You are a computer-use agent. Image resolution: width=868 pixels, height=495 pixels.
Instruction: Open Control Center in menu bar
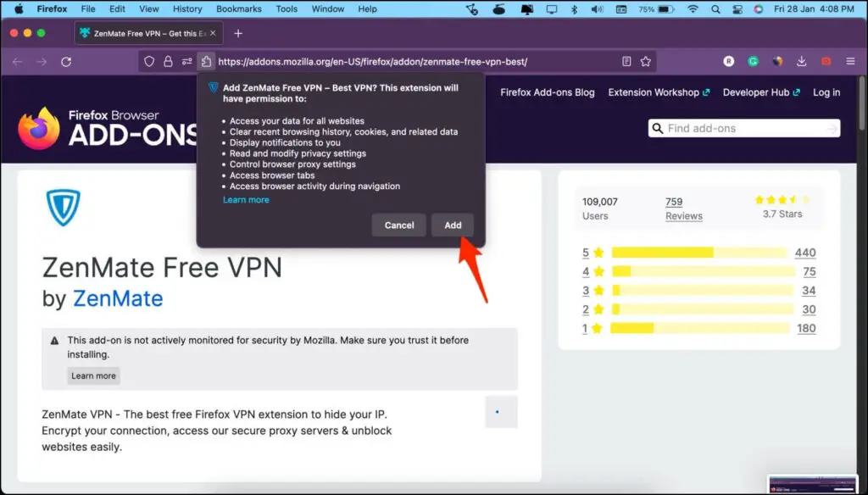(737, 8)
